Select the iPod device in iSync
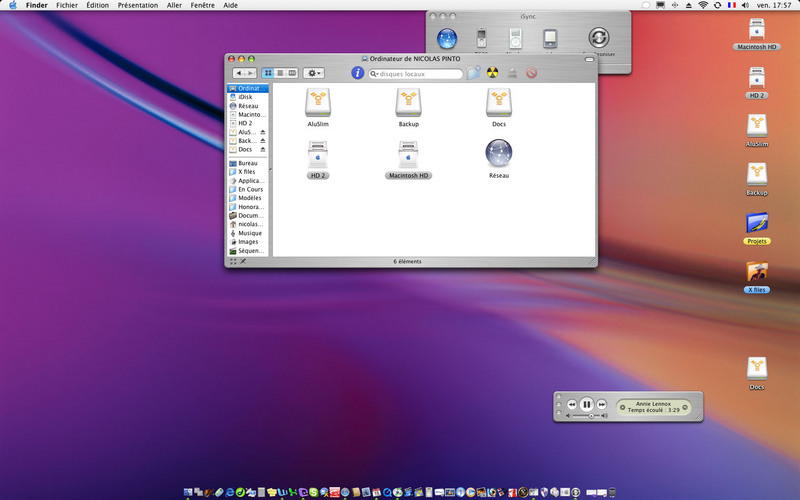Image resolution: width=800 pixels, height=500 pixels. (515, 38)
